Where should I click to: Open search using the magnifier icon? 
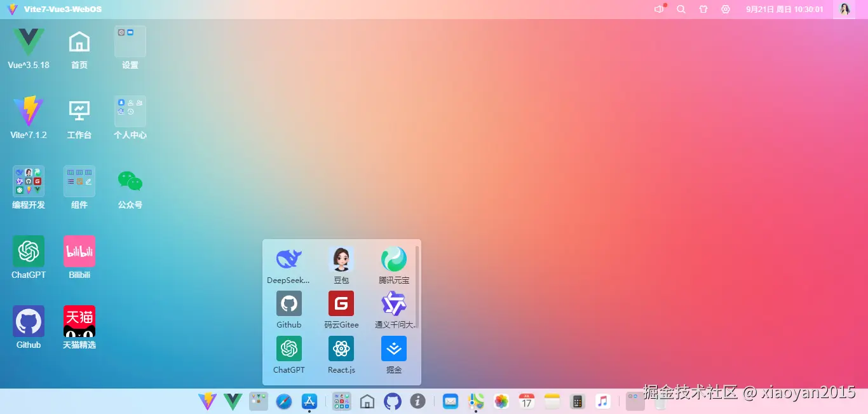tap(681, 9)
